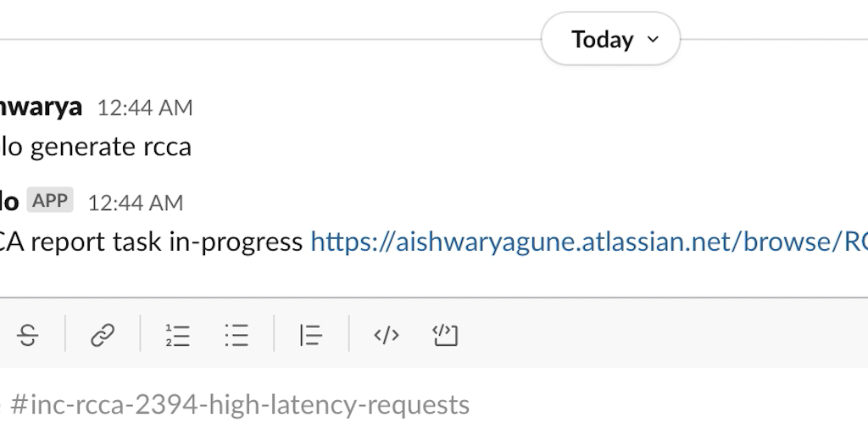This screenshot has height=434, width=868.
Task: Click the APP badge beside bot name
Action: pos(50,201)
